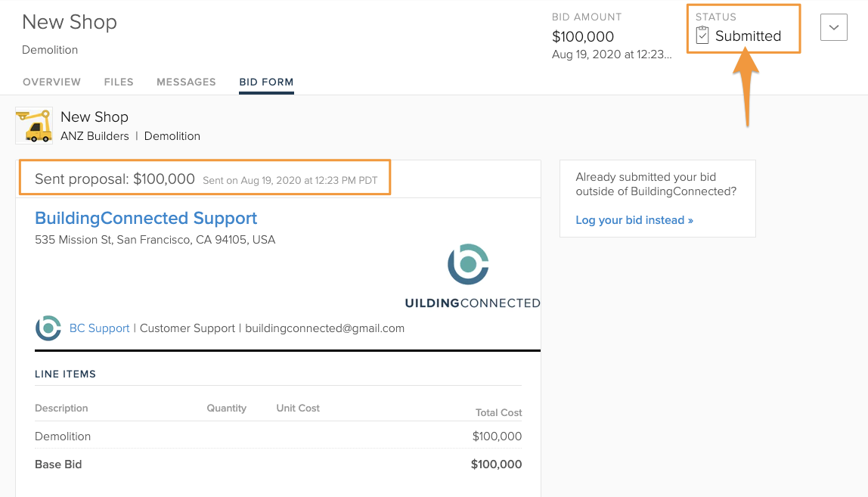Open the BuildingConnected Support company link
The image size is (868, 497).
[x=146, y=218]
